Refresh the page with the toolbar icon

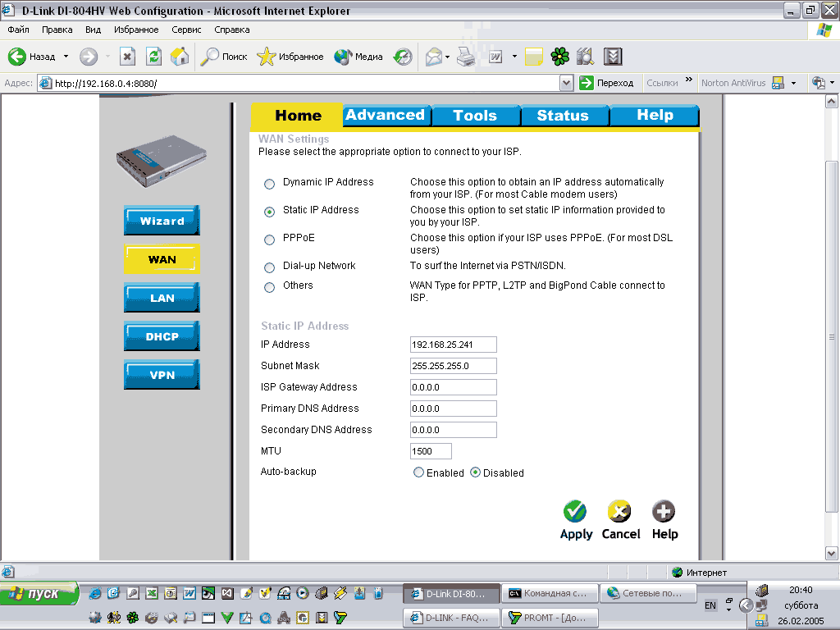click(x=153, y=57)
